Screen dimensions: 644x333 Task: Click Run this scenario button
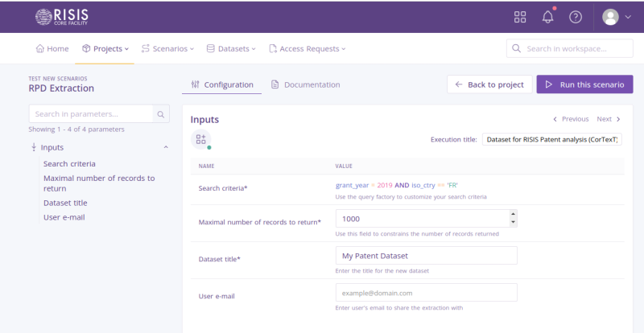[x=584, y=84]
